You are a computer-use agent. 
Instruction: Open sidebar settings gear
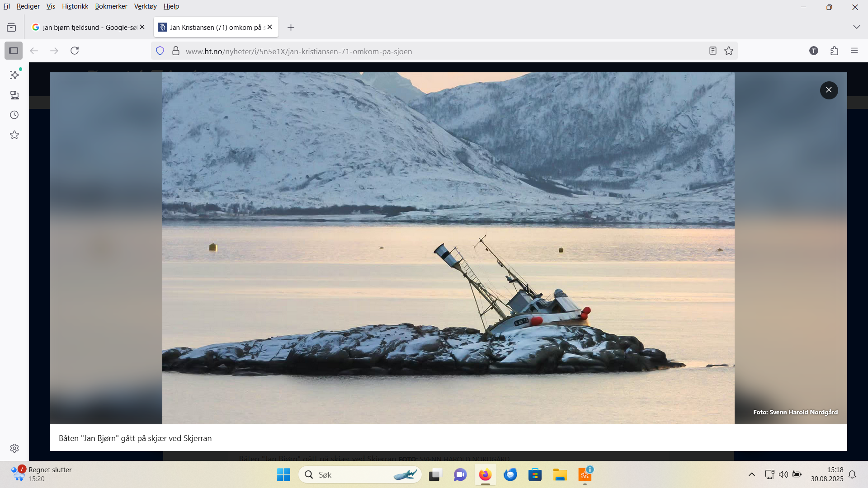click(x=14, y=448)
